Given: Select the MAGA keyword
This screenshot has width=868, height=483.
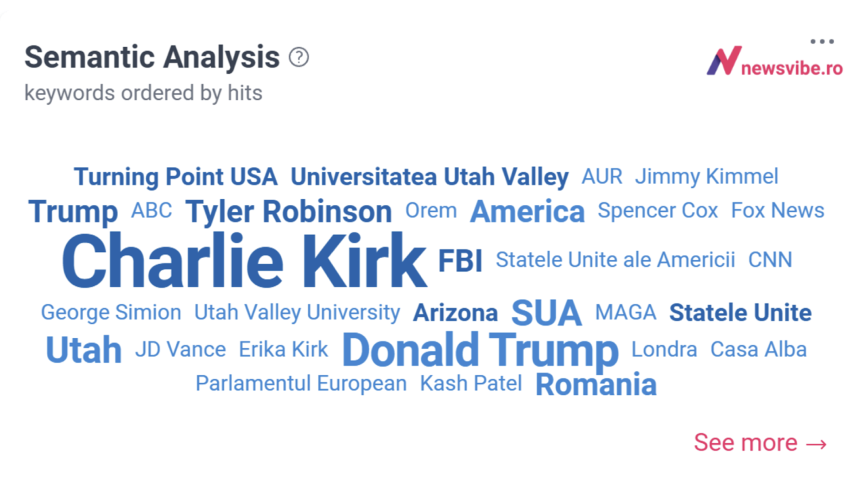Looking at the screenshot, I should 626,312.
